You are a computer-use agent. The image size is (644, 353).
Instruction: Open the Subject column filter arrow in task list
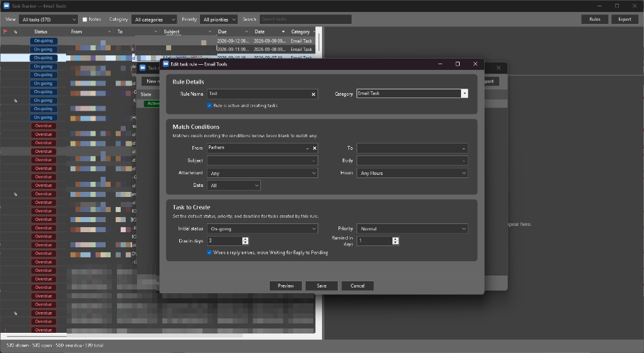click(x=210, y=31)
